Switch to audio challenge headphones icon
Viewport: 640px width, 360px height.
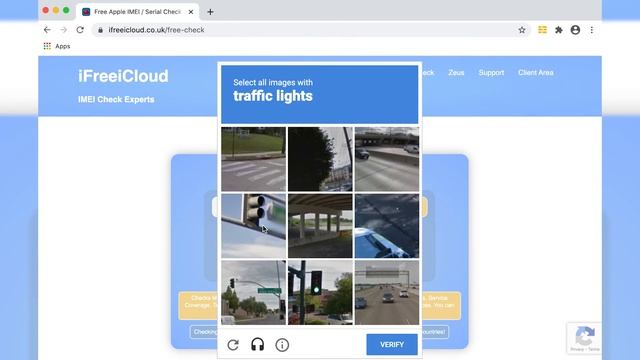tap(258, 345)
